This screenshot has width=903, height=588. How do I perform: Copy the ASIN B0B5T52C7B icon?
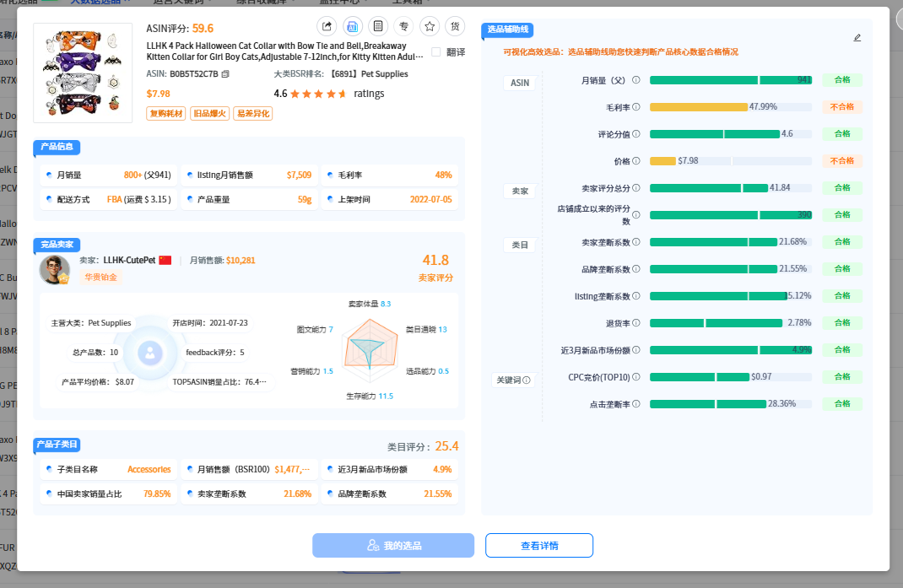point(226,73)
